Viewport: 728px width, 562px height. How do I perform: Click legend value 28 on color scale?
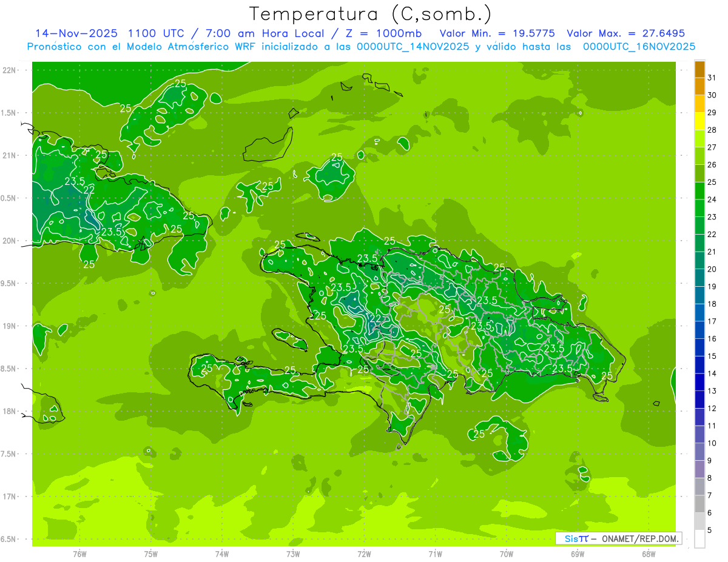tap(712, 130)
